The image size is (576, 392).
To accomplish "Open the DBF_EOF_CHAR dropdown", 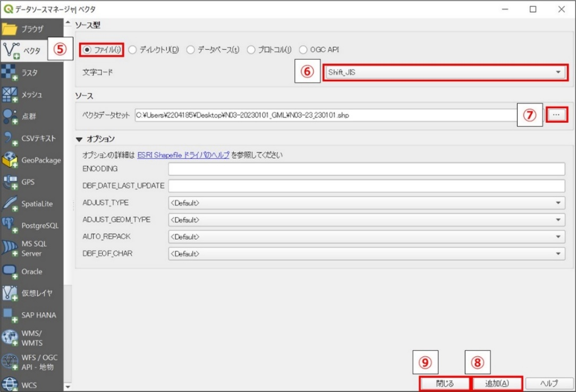I will point(366,253).
